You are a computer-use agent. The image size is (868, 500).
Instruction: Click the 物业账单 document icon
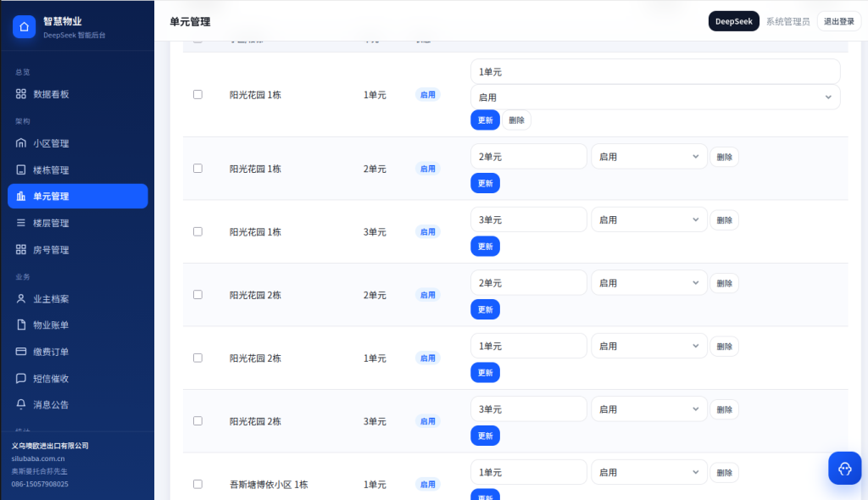pyautogui.click(x=21, y=325)
